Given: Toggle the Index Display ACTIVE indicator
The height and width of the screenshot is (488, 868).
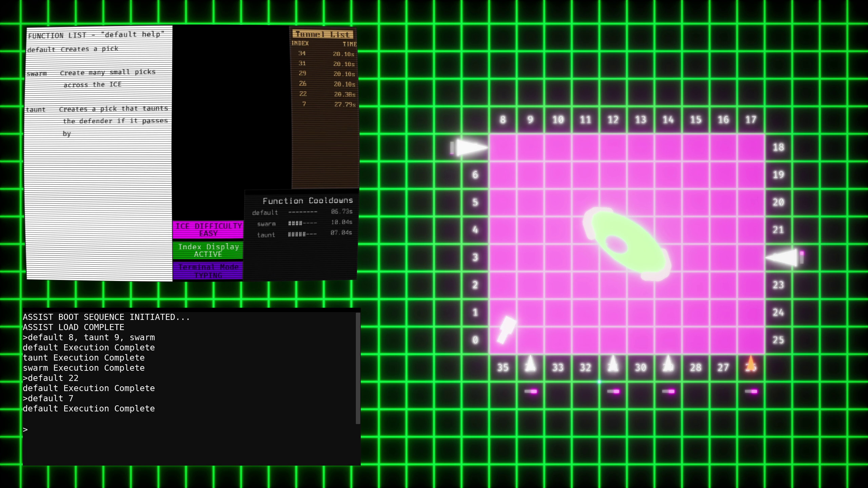Looking at the screenshot, I should coord(208,251).
